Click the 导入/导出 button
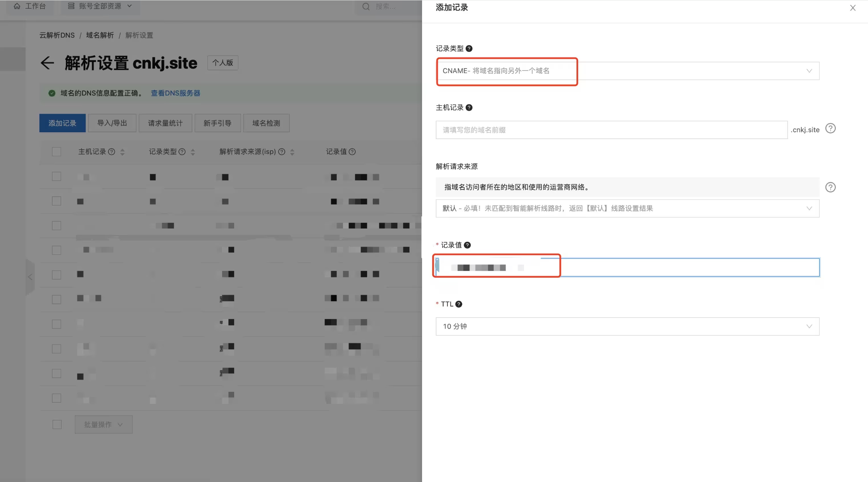 tap(112, 123)
